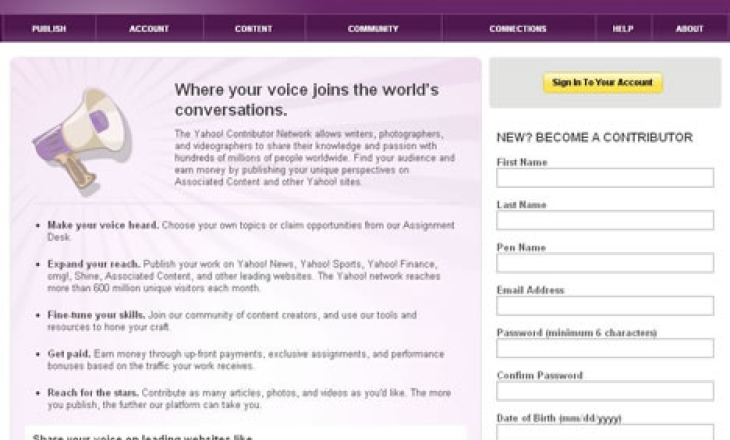Click the 'Make your voice heard.' bullet text
The image size is (730, 440).
[103, 225]
